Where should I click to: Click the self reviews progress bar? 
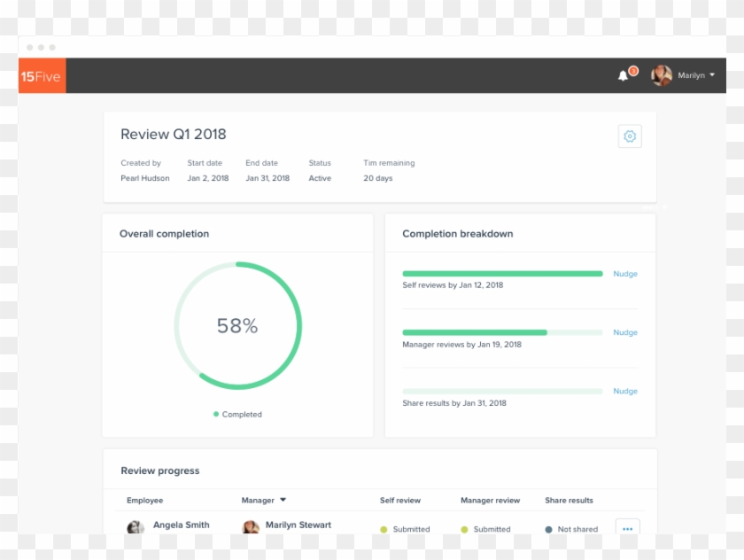(x=502, y=274)
